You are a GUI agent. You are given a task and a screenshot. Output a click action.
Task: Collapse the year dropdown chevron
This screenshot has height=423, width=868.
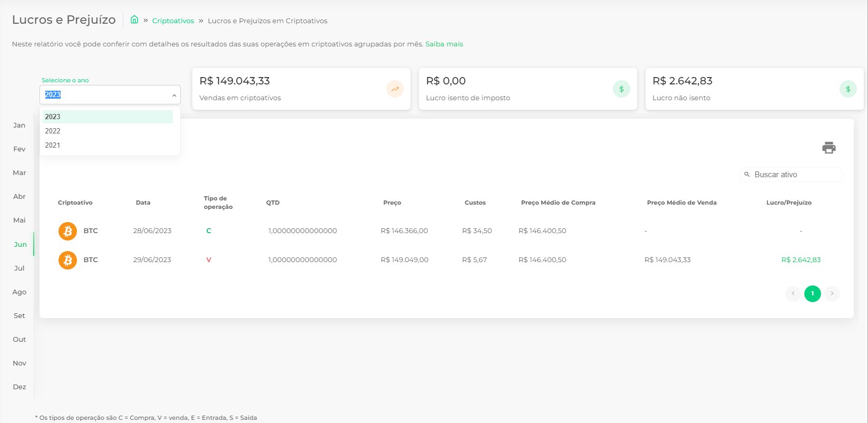(174, 95)
